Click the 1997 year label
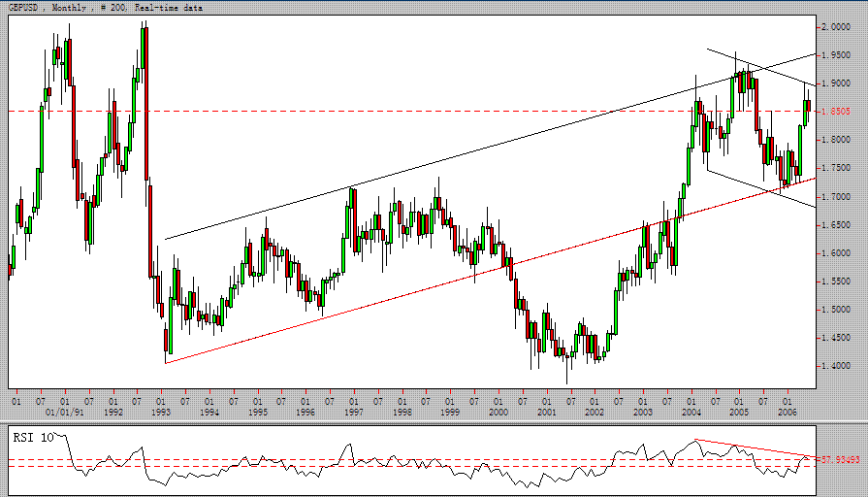The image size is (868, 497). [x=354, y=413]
